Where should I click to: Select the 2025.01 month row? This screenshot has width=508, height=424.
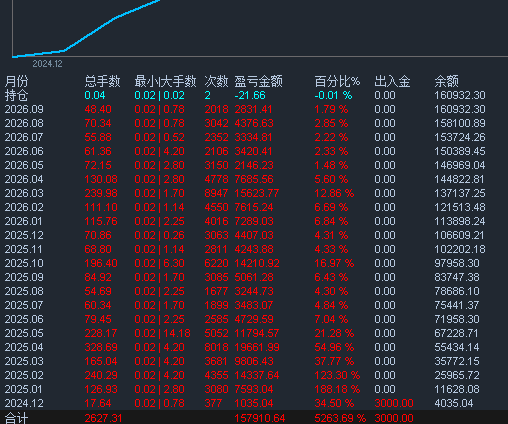[24, 390]
